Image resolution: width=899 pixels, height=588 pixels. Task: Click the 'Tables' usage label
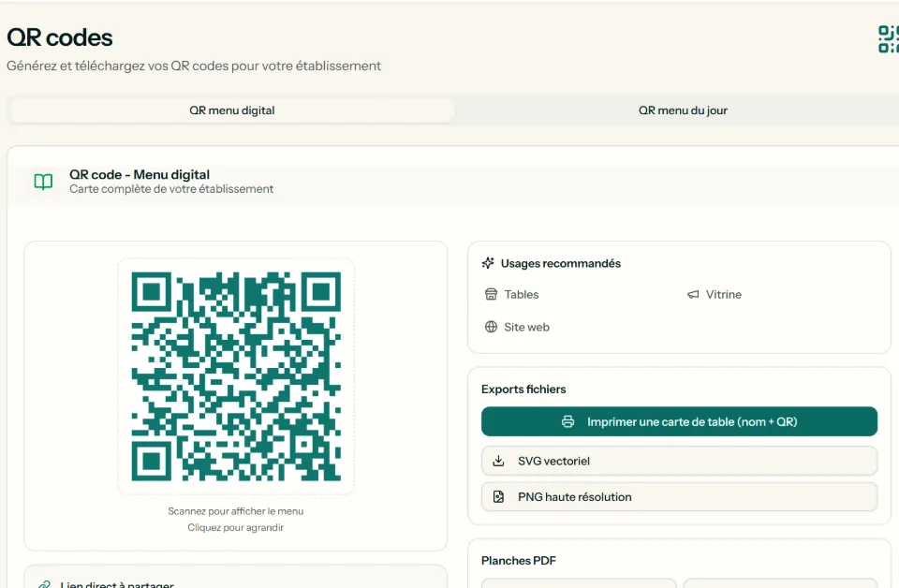click(x=522, y=295)
